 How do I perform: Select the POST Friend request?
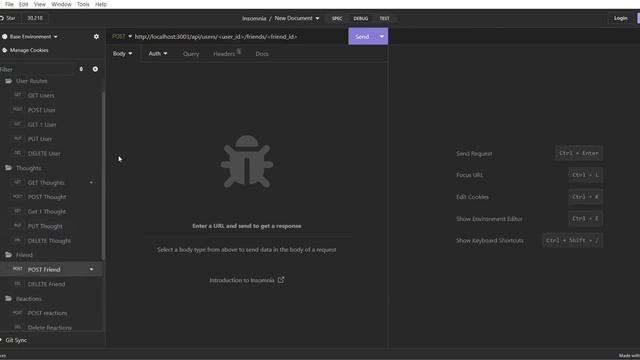coord(44,270)
